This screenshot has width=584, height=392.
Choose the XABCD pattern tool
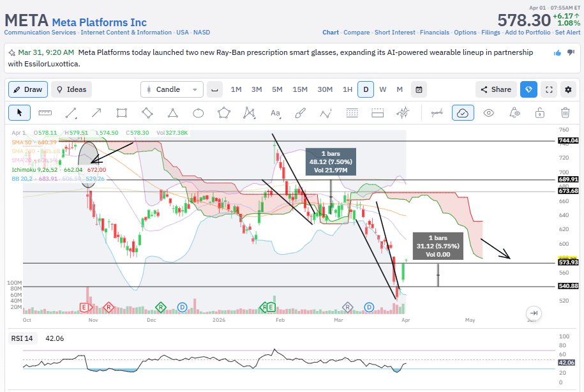tap(249, 112)
